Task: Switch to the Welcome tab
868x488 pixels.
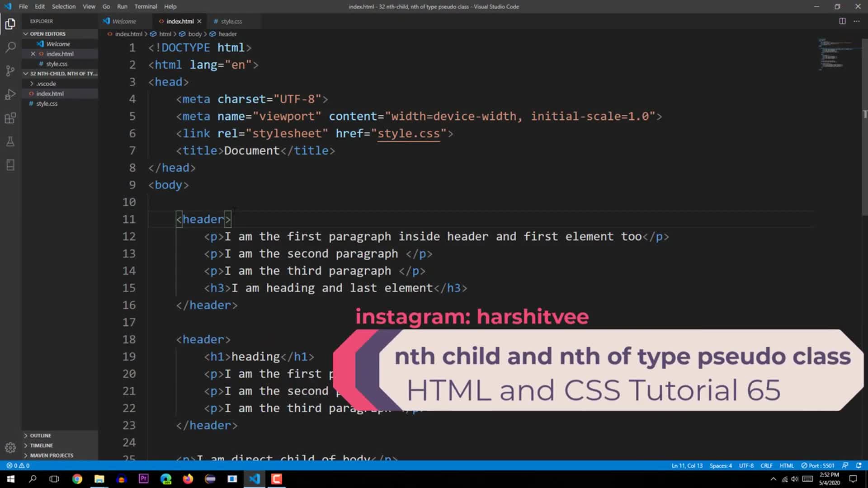Action: [x=124, y=21]
